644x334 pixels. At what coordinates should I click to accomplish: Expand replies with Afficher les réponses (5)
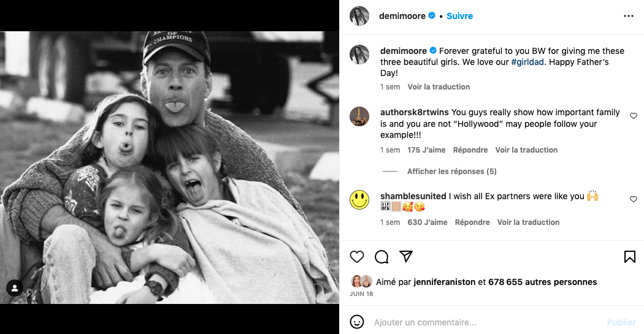point(451,172)
